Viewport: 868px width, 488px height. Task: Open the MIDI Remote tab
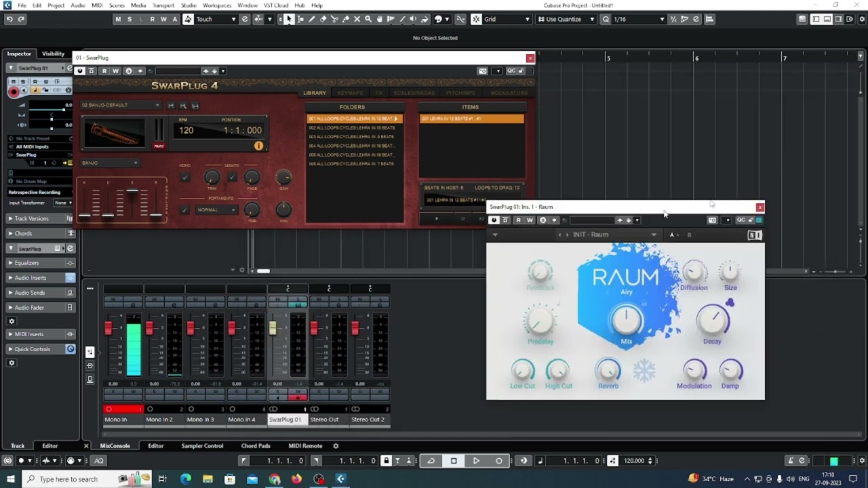tap(305, 446)
